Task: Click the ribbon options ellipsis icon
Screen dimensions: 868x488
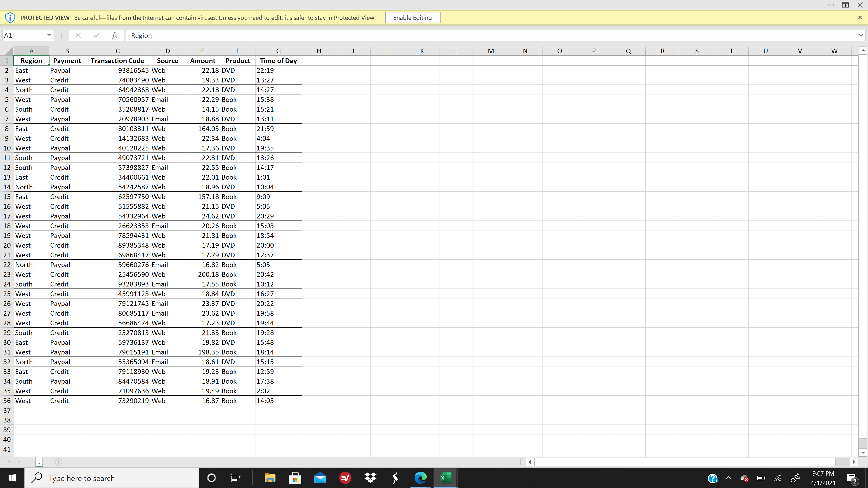Action: coord(831,5)
